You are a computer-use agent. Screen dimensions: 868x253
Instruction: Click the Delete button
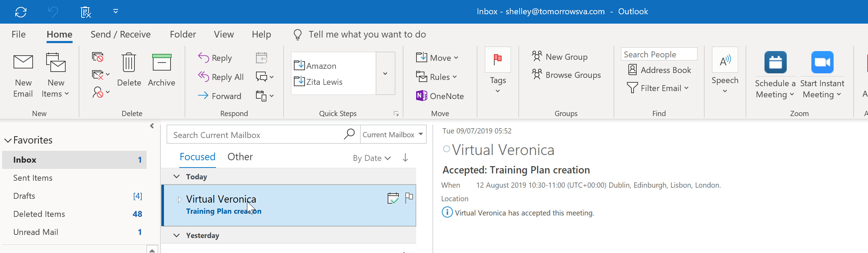[x=129, y=70]
